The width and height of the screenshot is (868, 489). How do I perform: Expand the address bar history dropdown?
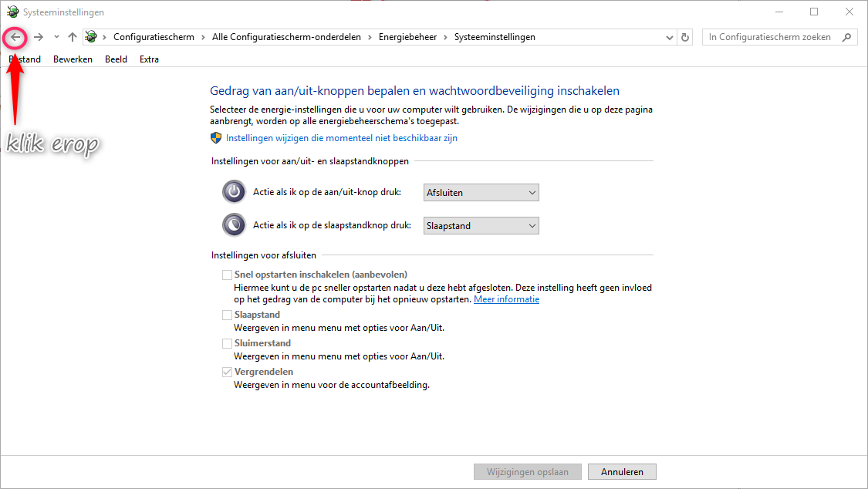(x=669, y=38)
